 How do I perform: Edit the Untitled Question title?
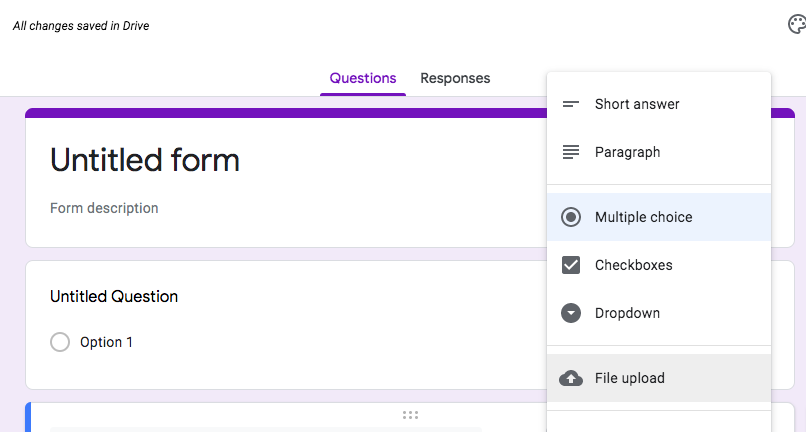114,297
